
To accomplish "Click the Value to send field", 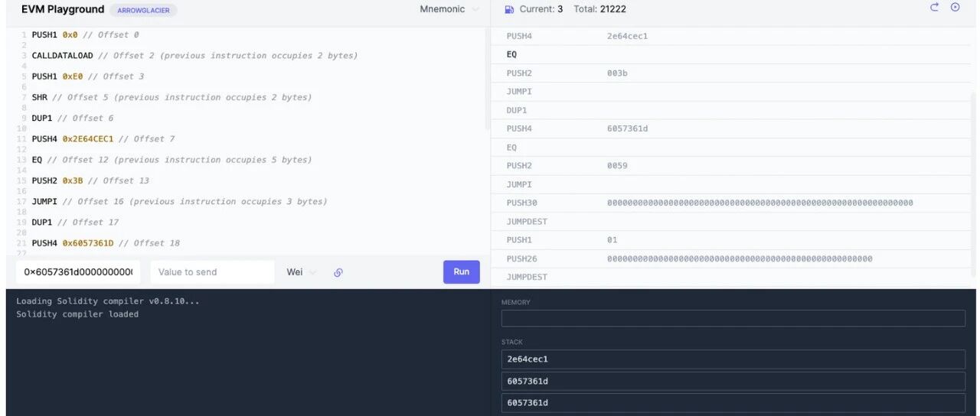I will 211,272.
